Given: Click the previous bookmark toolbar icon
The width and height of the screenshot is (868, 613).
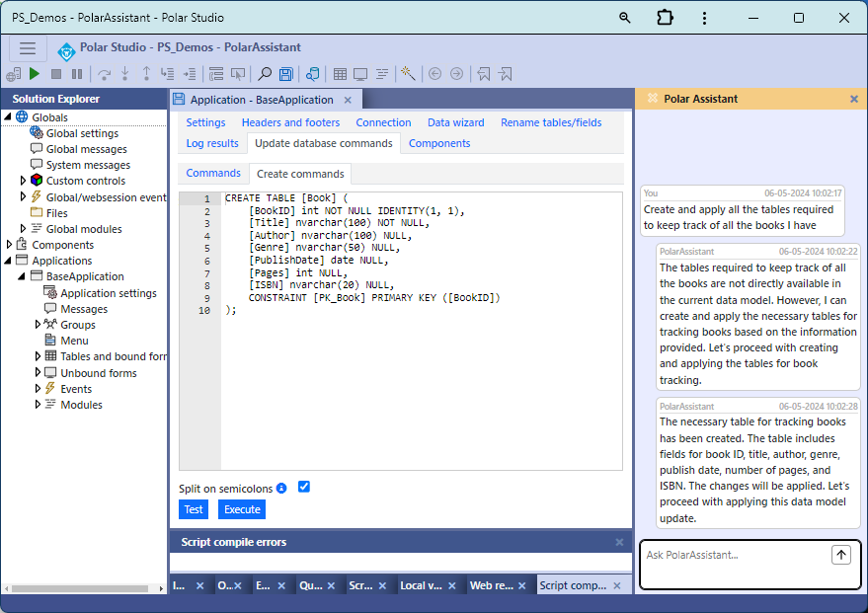Looking at the screenshot, I should pyautogui.click(x=484, y=74).
